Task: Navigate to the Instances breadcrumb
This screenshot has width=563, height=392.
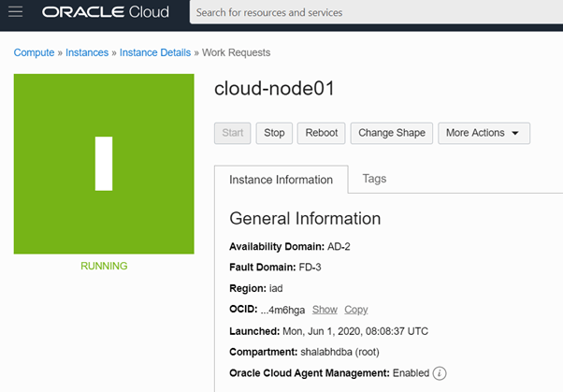Action: [87, 52]
